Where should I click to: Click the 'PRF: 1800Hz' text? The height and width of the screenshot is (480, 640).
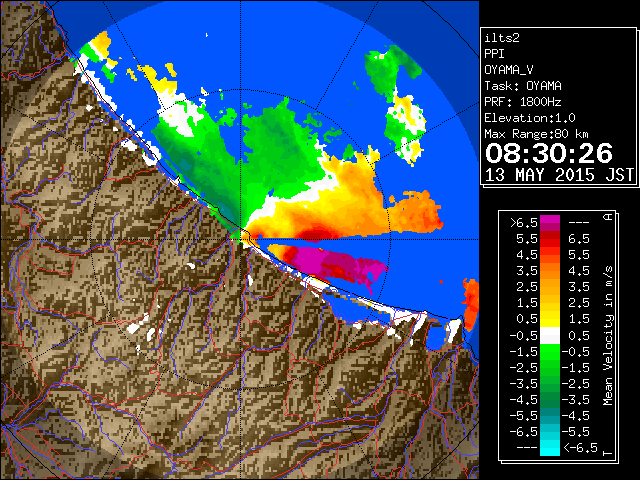(x=523, y=102)
